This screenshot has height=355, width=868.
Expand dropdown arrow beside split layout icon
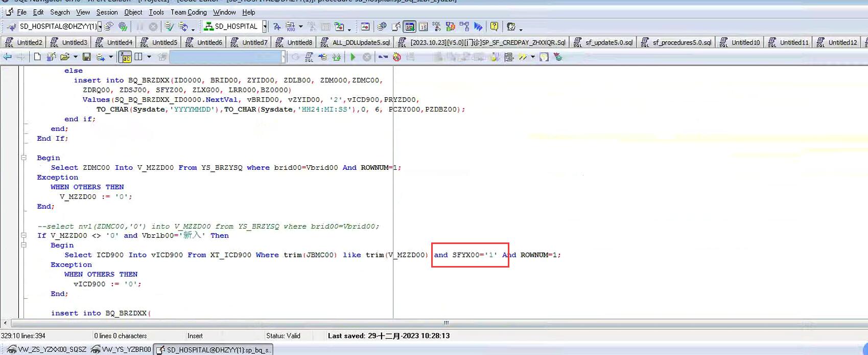point(149,57)
